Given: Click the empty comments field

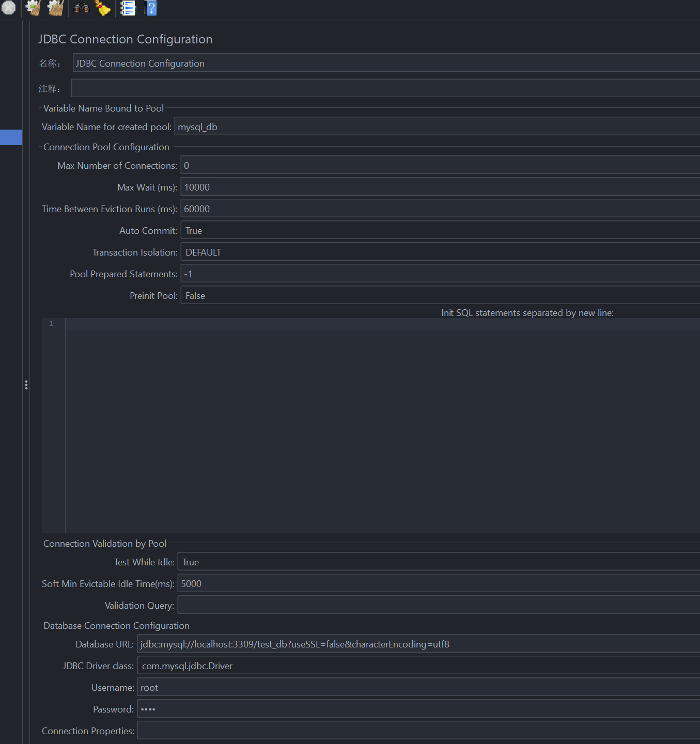Looking at the screenshot, I should 385,88.
